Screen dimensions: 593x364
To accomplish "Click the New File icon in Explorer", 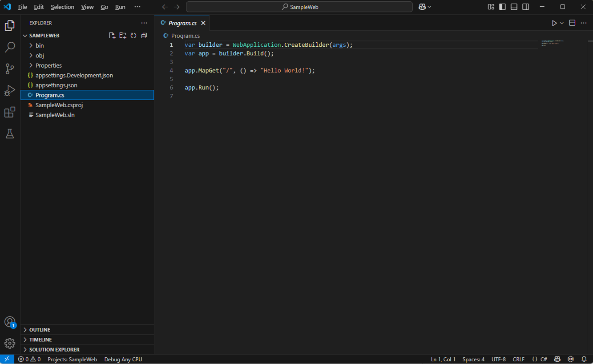I will (112, 36).
